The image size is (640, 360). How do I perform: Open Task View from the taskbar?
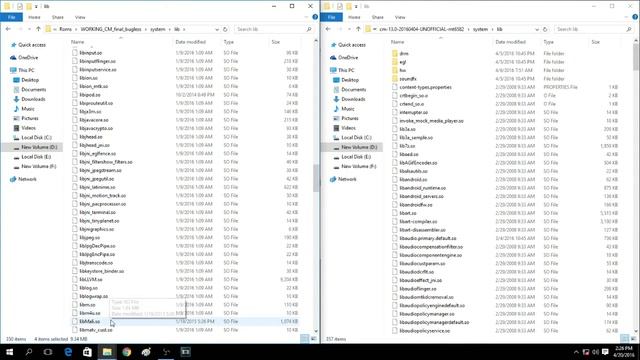point(48,352)
